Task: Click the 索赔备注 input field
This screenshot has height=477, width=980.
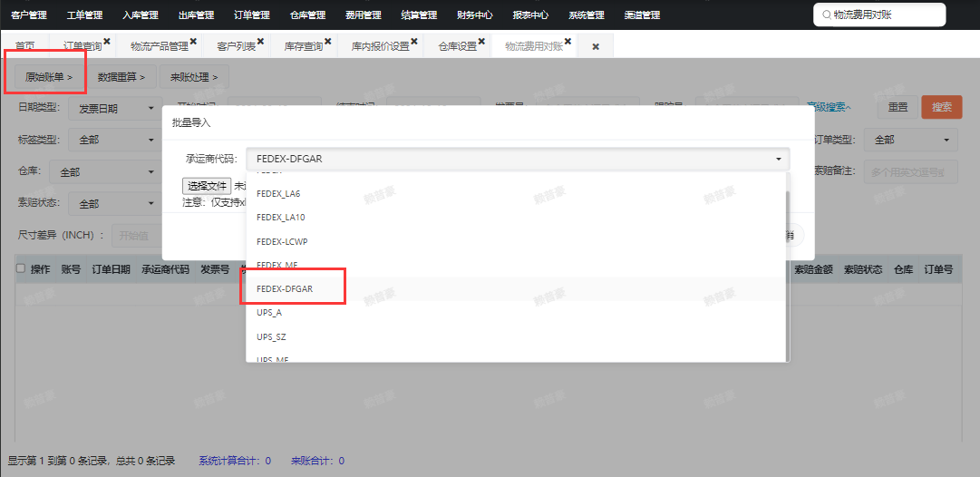Action: point(910,172)
